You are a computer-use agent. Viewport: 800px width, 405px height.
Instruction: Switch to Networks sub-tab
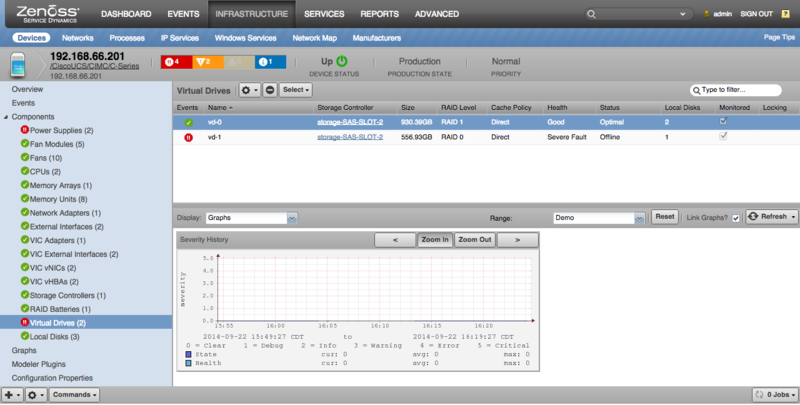pos(78,38)
